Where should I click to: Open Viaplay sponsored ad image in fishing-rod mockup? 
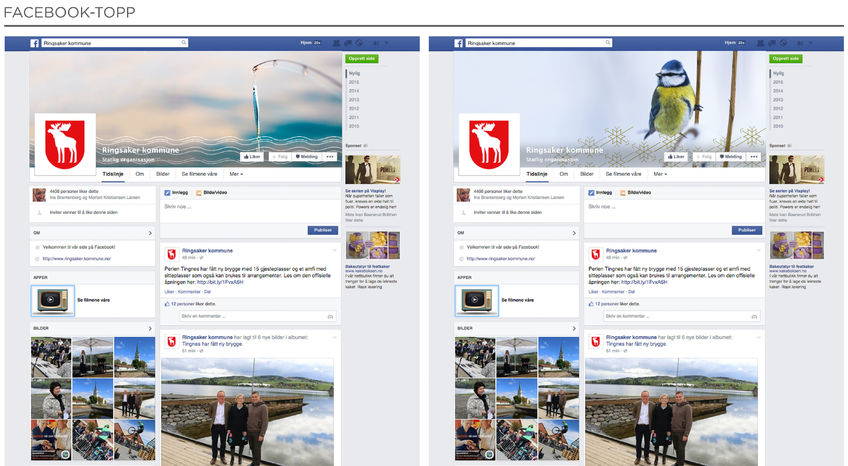pos(373,170)
